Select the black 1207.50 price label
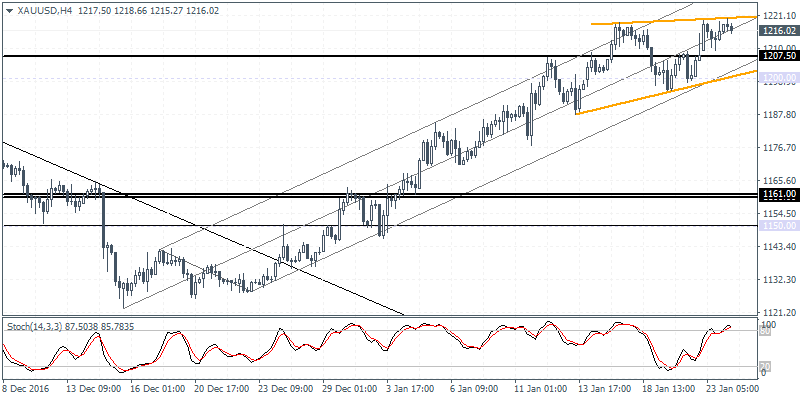This screenshot has width=800, height=400. click(779, 56)
